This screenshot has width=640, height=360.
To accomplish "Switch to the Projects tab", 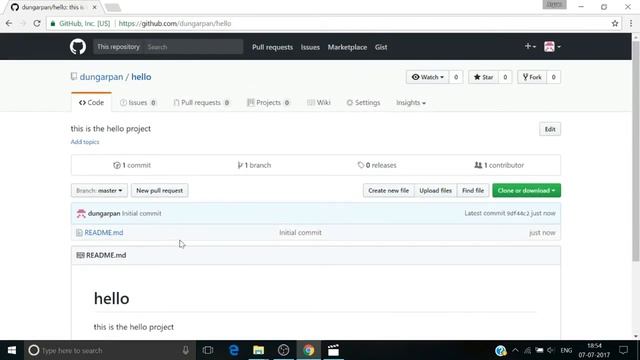I will (x=268, y=102).
